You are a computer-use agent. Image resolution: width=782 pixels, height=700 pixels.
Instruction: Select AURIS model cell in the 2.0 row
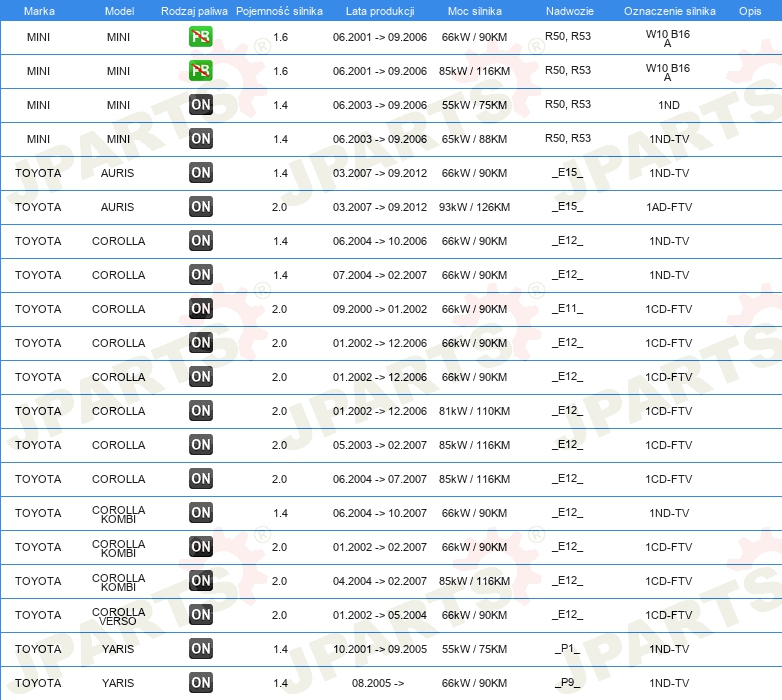point(117,207)
